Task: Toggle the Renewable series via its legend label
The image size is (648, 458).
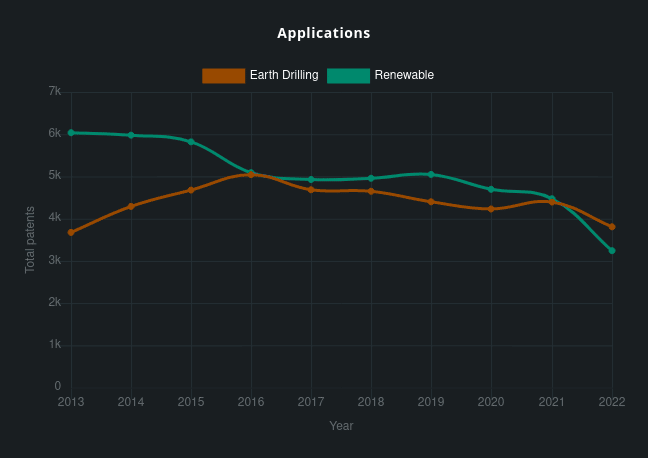Action: pos(404,75)
